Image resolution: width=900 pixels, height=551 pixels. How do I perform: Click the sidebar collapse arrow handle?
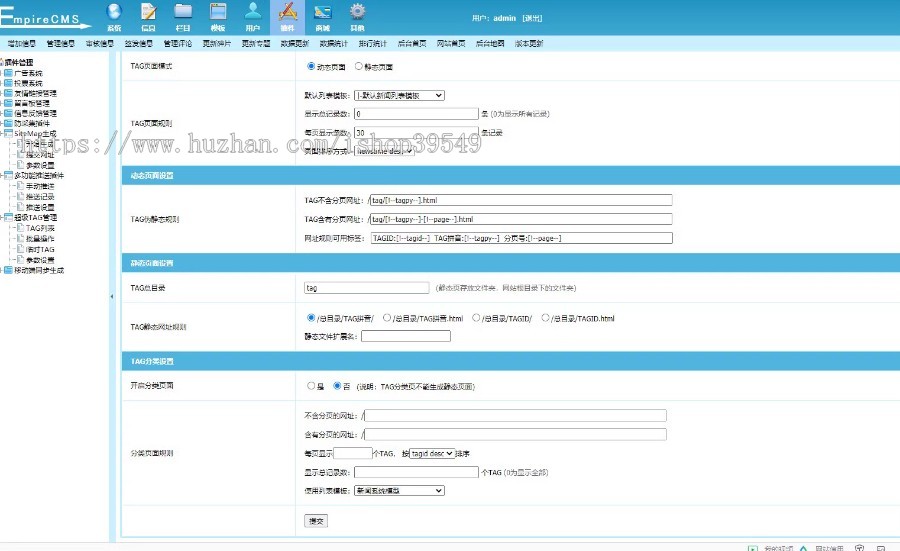(x=112, y=296)
